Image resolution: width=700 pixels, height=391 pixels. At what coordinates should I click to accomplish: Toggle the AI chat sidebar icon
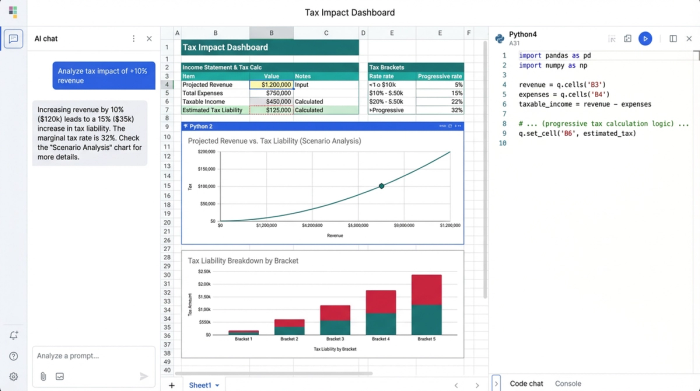coord(13,39)
